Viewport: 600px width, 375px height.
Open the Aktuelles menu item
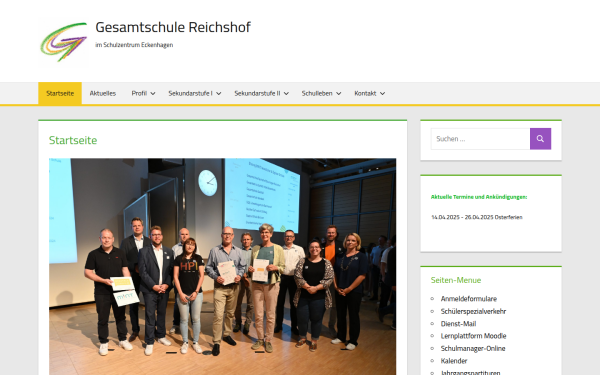[x=103, y=93]
